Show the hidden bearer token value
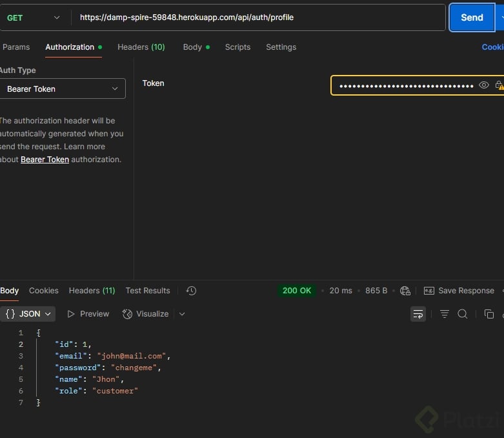504x438 pixels. 484,85
